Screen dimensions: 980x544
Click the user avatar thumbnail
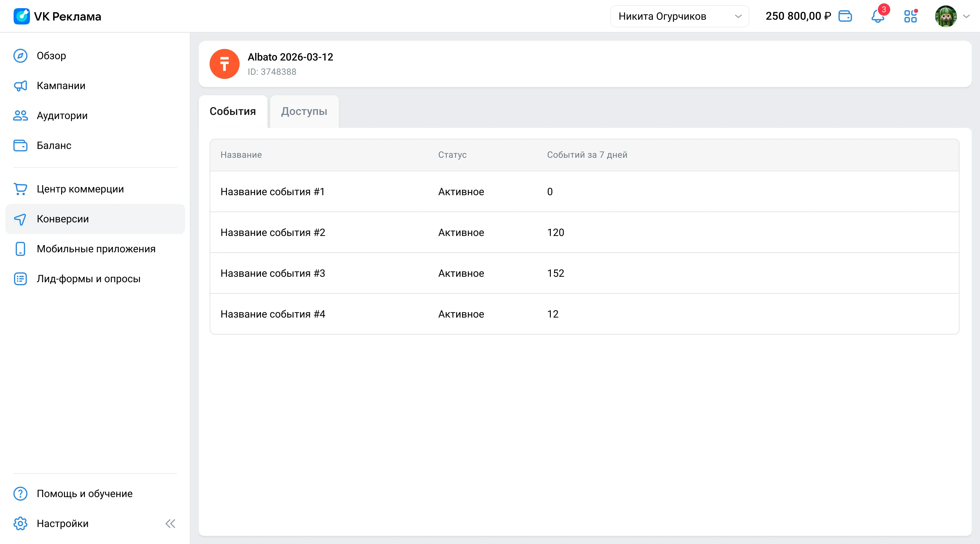click(x=946, y=16)
